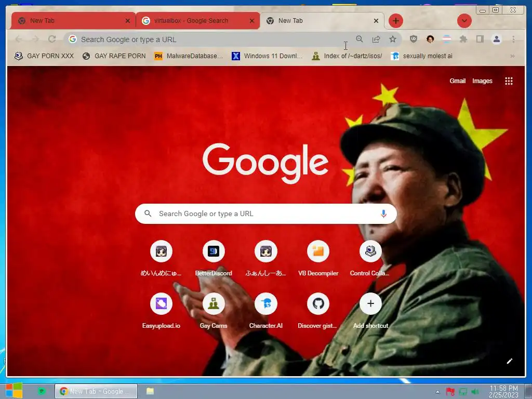Screen dimensions: 532x399
Task: Click the striped flag extension icon
Action: click(447, 39)
